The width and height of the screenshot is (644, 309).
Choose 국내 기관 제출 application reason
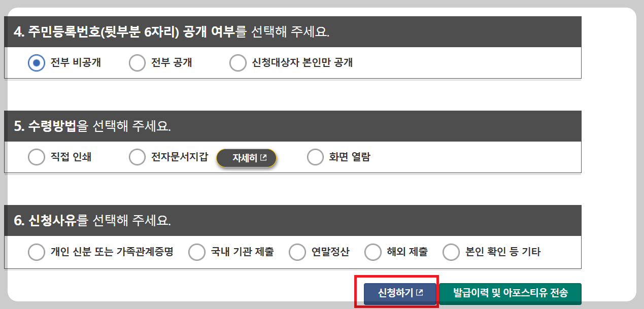197,252
